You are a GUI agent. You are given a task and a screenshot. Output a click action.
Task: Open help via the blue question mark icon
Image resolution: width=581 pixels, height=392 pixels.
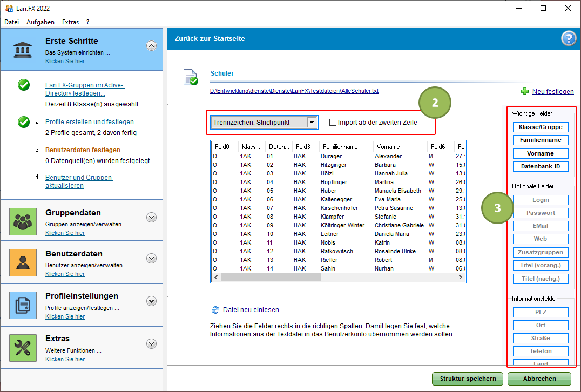(569, 38)
